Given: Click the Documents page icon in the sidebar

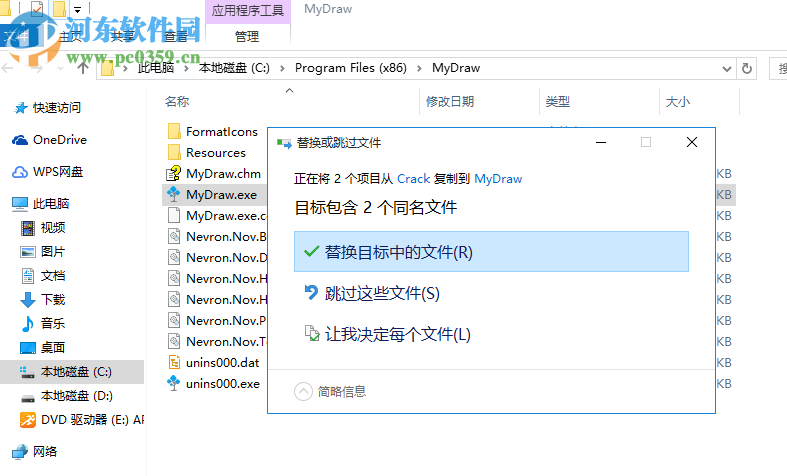Looking at the screenshot, I should (x=28, y=276).
